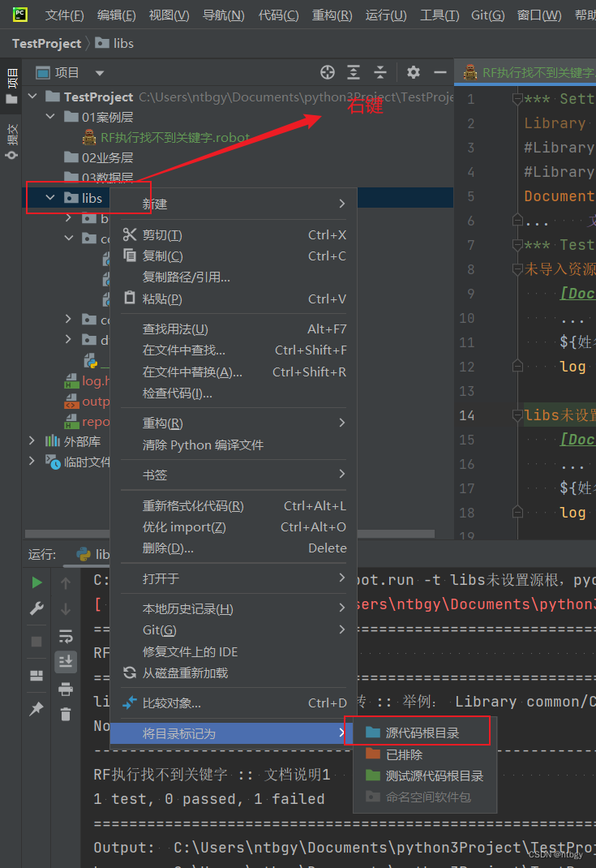The image size is (596, 868).
Task: Select Reformat Code menu entry
Action: point(234,506)
